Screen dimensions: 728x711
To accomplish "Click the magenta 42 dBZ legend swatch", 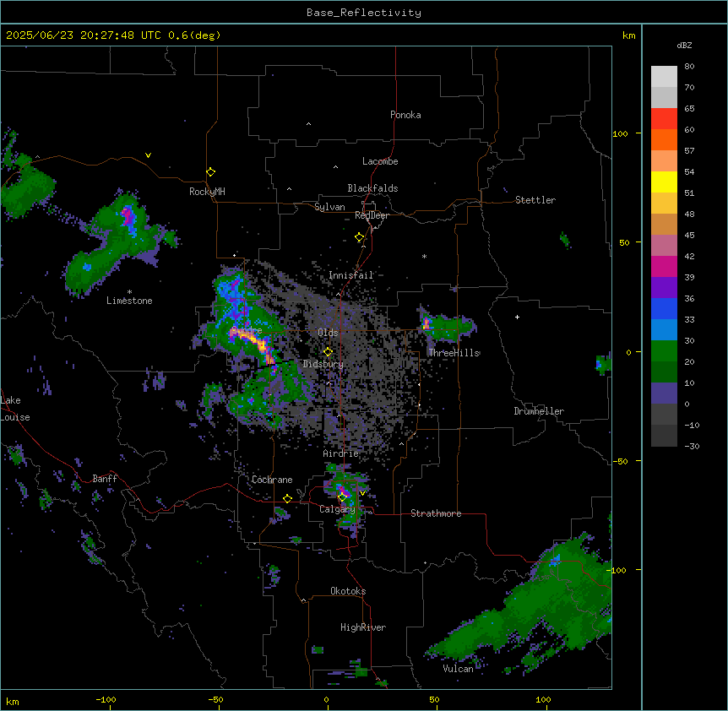I will point(664,266).
